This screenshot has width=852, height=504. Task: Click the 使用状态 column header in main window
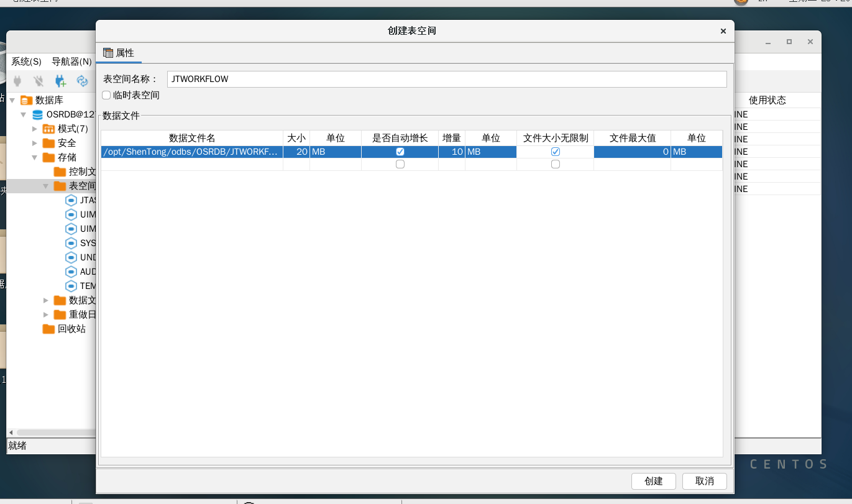tap(767, 100)
